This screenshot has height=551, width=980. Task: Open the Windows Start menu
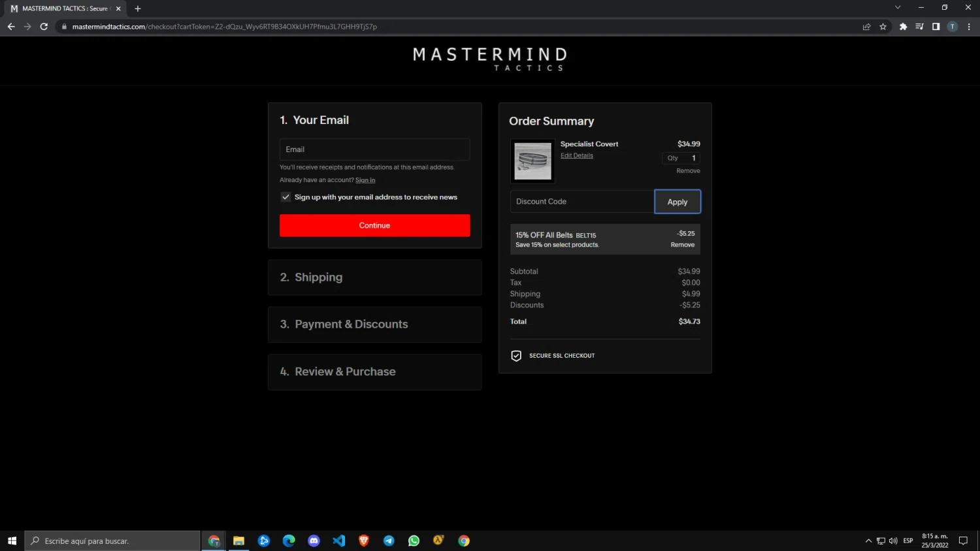pos(12,541)
